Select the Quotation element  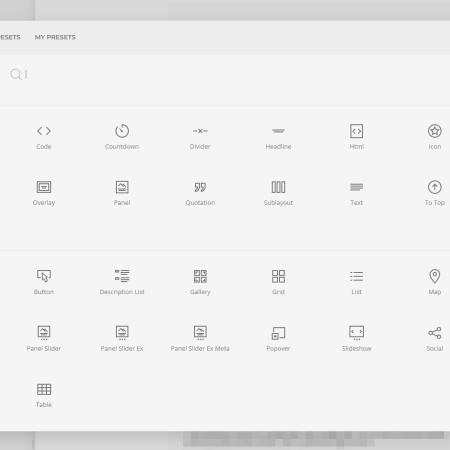click(x=200, y=193)
